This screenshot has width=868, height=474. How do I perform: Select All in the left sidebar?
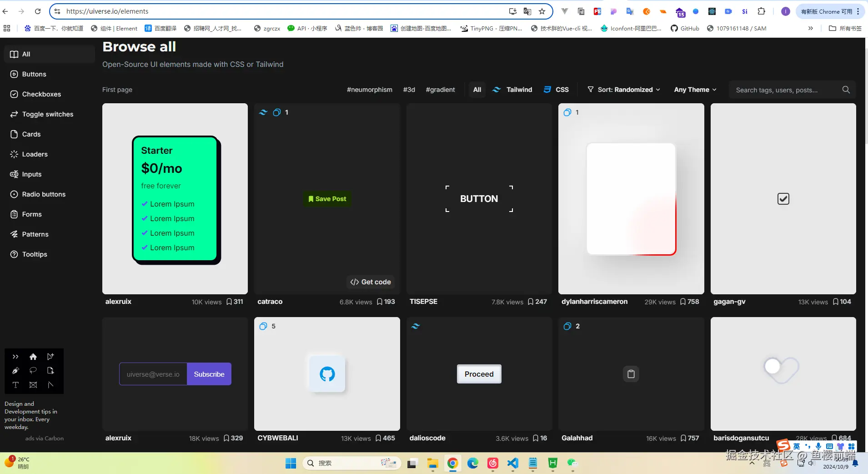pyautogui.click(x=50, y=54)
